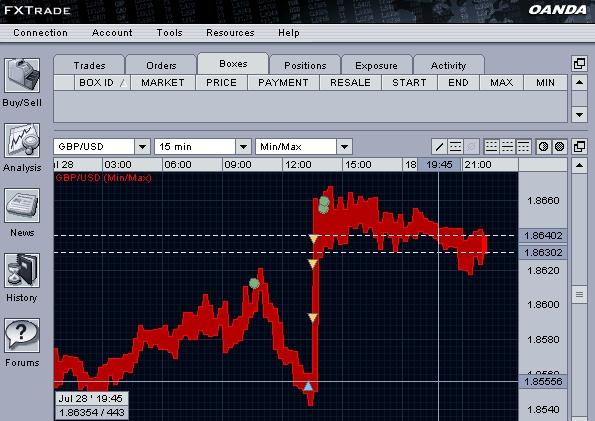The image size is (595, 421).
Task: Sort by the MARKET column header
Action: coord(163,83)
